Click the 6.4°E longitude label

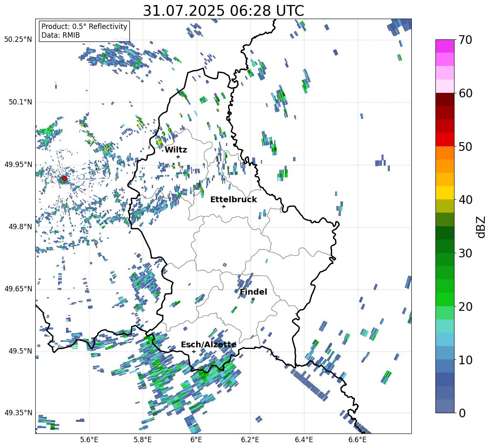click(304, 440)
